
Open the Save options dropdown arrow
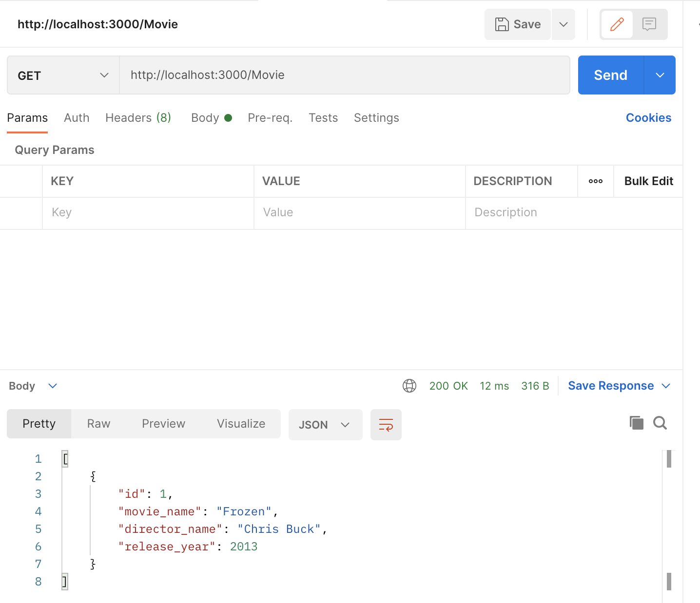tap(564, 24)
